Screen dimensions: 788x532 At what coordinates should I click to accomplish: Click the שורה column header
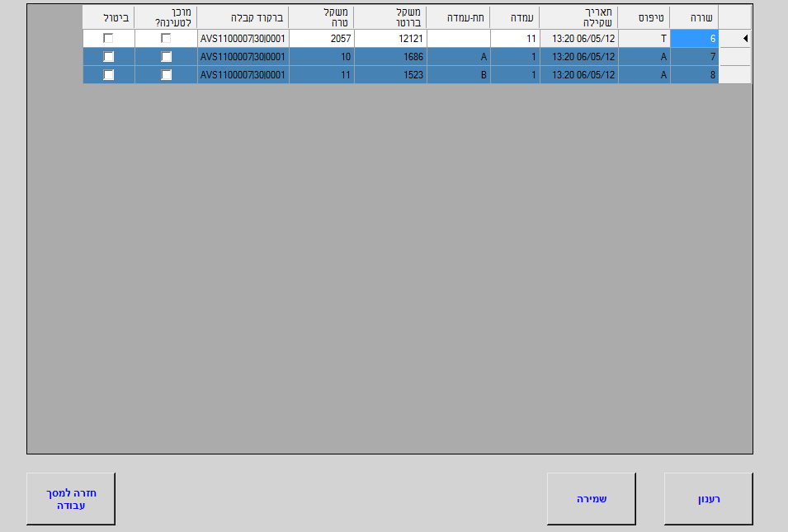[695, 17]
